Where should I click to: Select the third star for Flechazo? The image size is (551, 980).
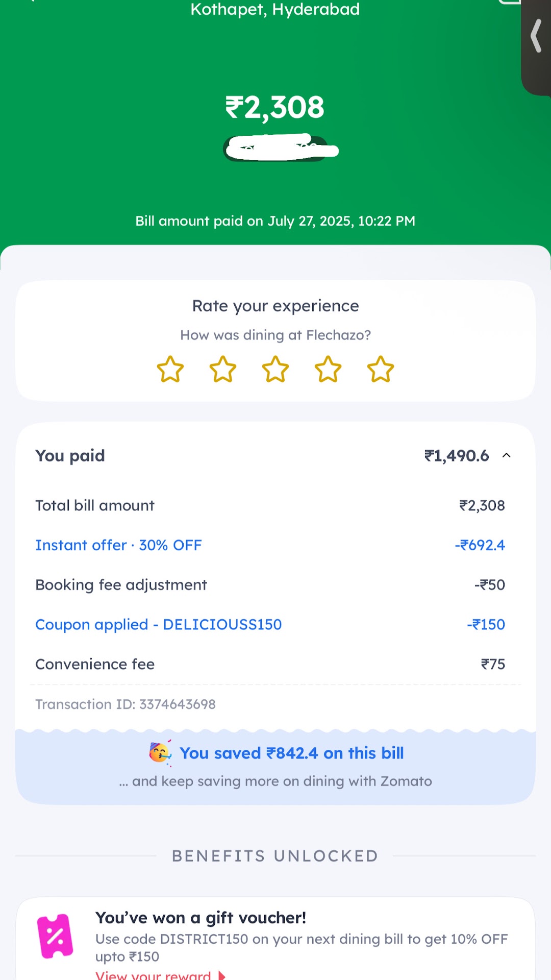click(275, 369)
